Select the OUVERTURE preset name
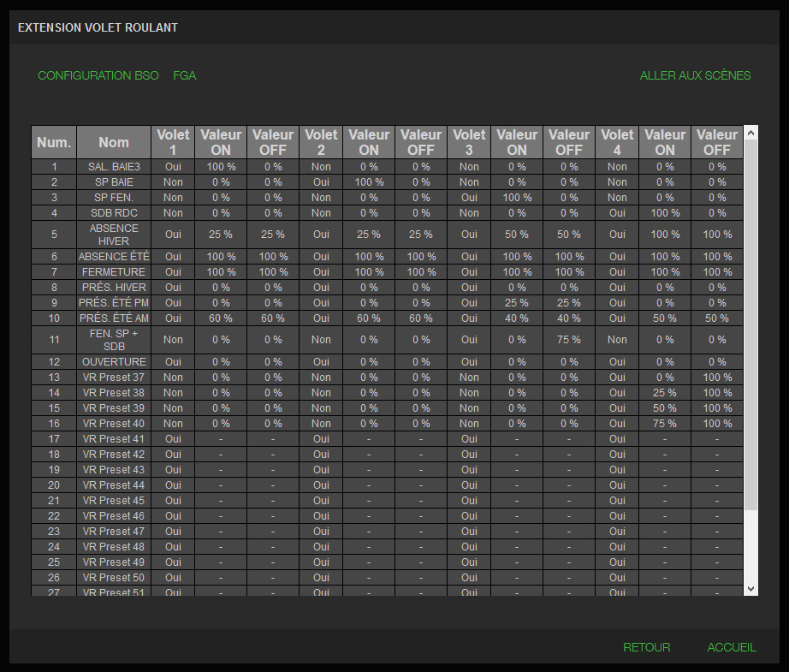789x672 pixels. click(x=114, y=362)
